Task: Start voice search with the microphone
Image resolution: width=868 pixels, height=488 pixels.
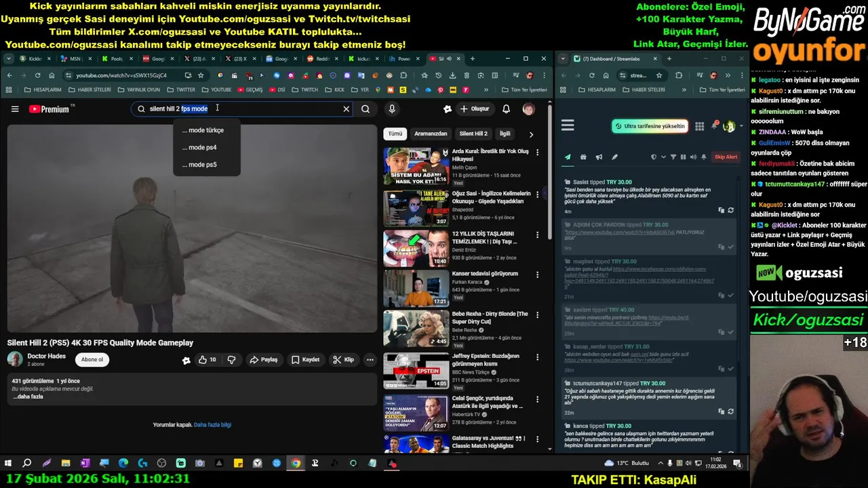Action: pos(392,108)
